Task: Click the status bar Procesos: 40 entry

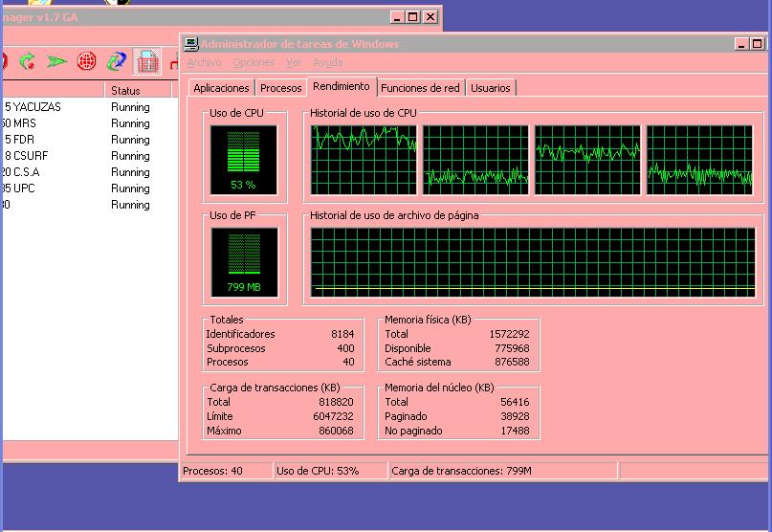Action: pyautogui.click(x=226, y=471)
